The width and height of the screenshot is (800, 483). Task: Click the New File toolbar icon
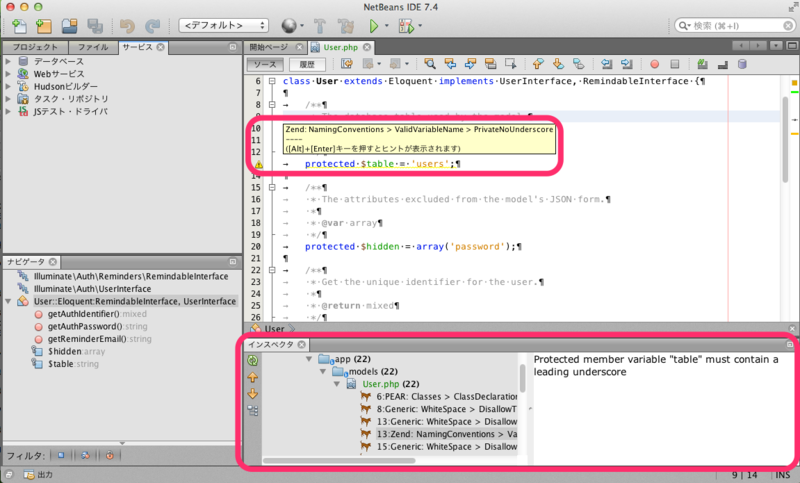19,26
